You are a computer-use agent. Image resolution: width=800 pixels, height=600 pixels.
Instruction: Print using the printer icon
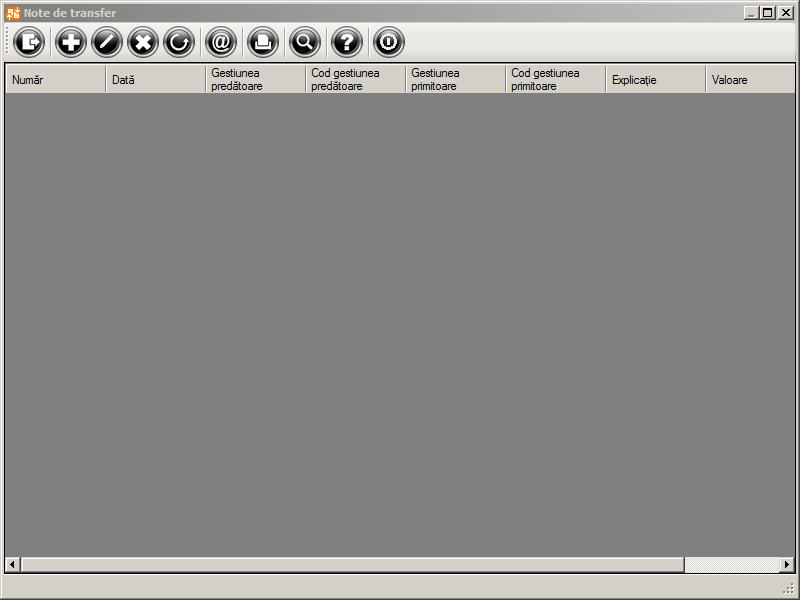[x=263, y=42]
